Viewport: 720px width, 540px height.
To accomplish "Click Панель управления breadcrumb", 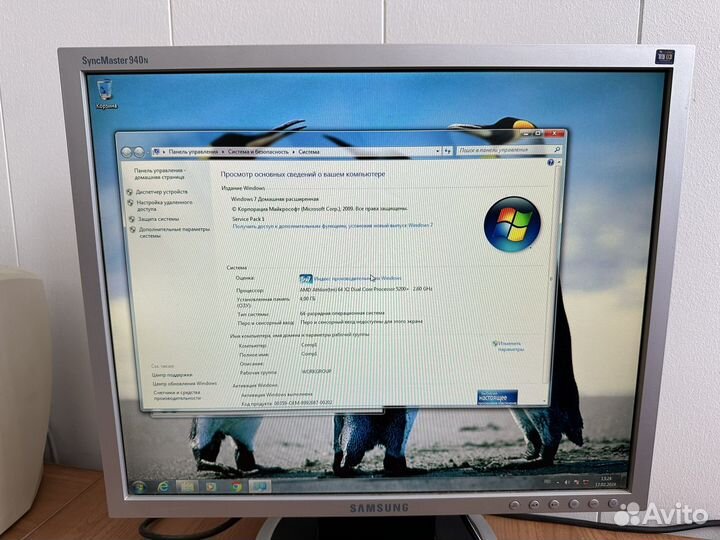I will click(x=193, y=152).
